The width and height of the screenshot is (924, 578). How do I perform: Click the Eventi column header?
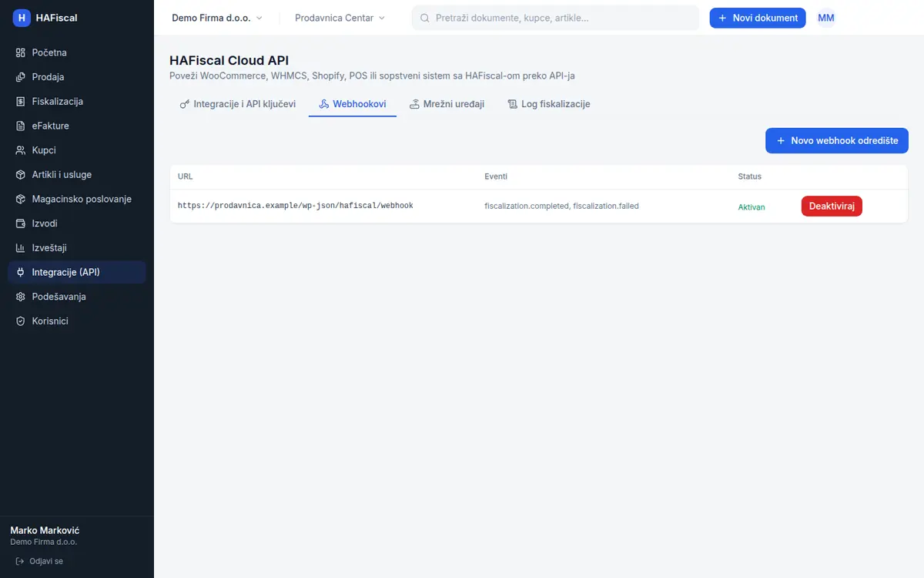(x=496, y=176)
